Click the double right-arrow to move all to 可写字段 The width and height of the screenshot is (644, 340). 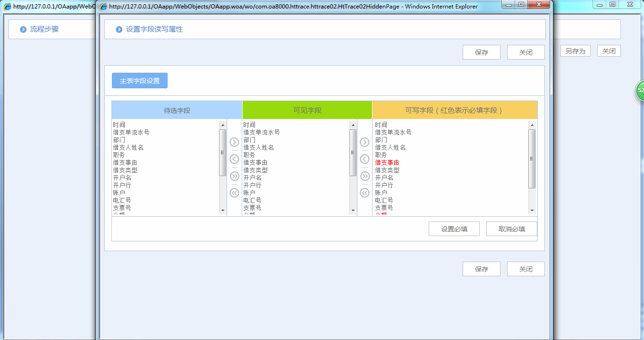point(364,176)
